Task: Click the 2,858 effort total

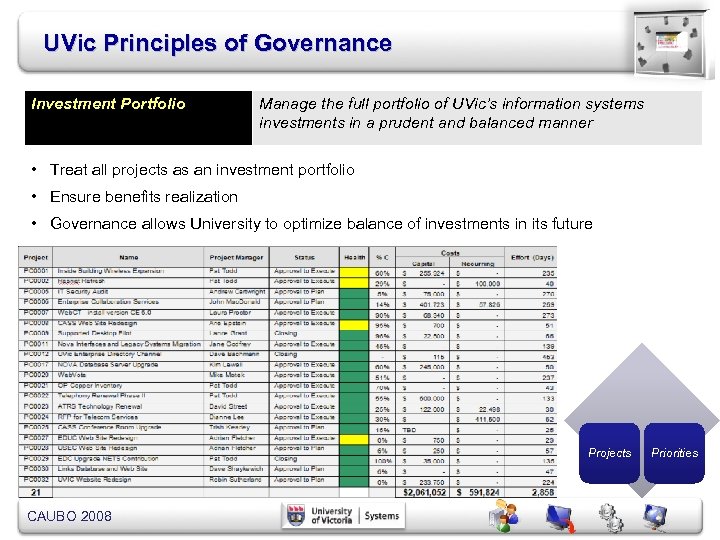Action: pos(543,492)
